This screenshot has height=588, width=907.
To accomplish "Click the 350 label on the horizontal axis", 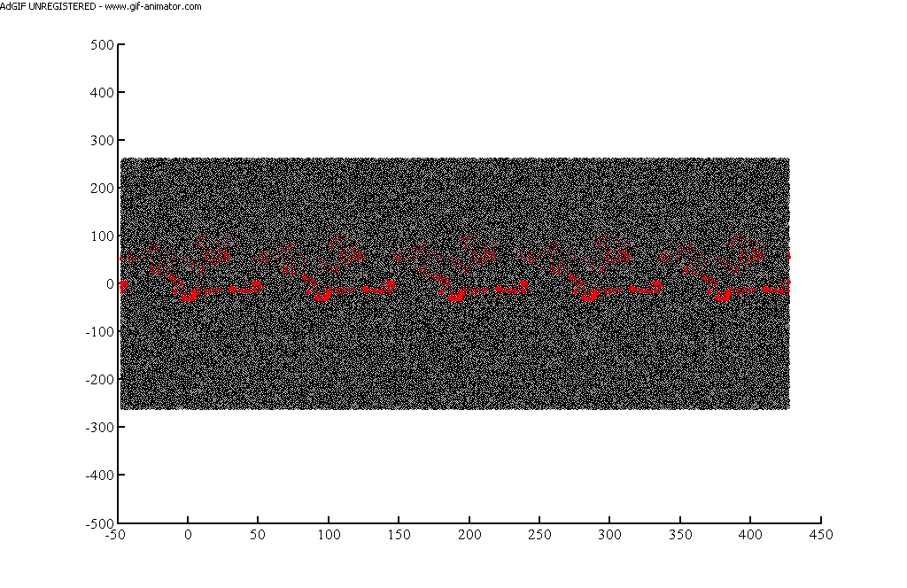I will [679, 535].
